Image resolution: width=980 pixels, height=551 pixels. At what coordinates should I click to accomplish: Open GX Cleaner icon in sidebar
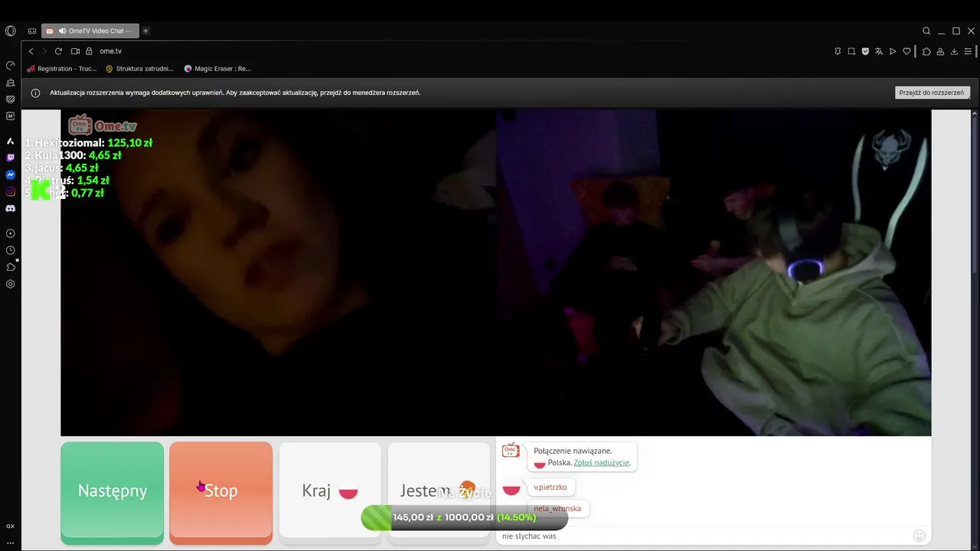[10, 83]
